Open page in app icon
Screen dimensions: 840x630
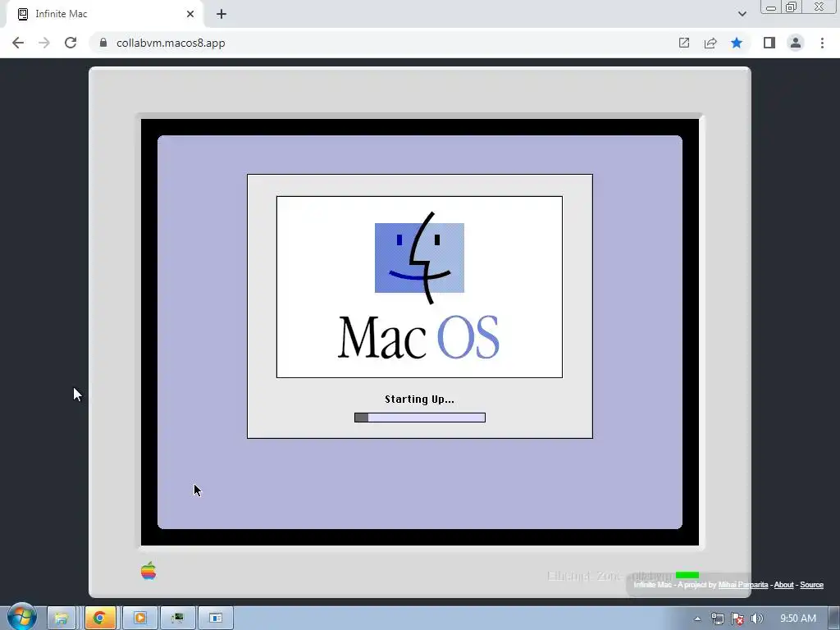click(684, 43)
